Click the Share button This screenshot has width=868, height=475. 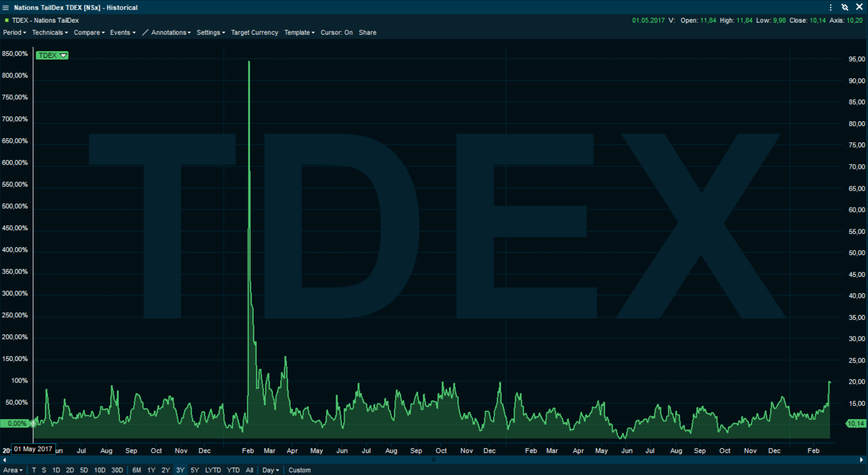click(x=367, y=33)
